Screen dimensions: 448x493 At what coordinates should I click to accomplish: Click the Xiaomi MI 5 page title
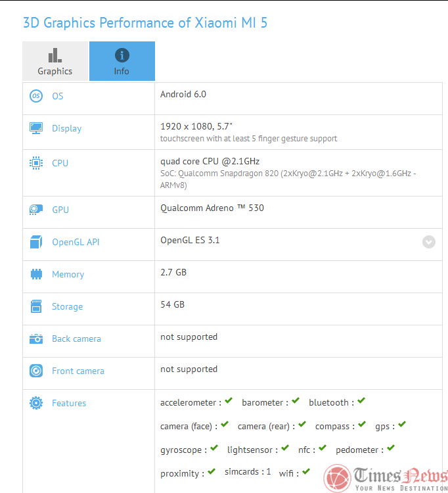[145, 23]
